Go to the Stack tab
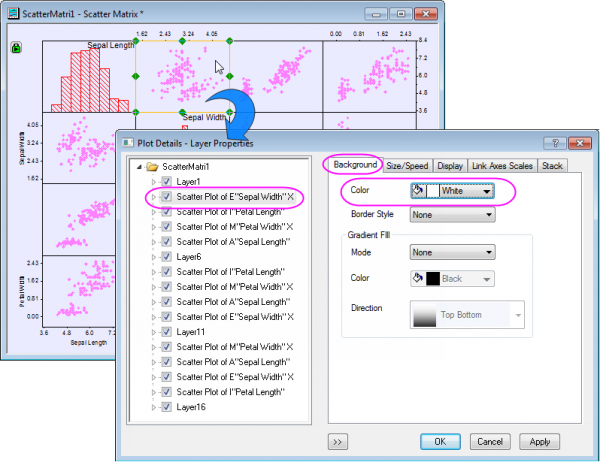 click(552, 166)
